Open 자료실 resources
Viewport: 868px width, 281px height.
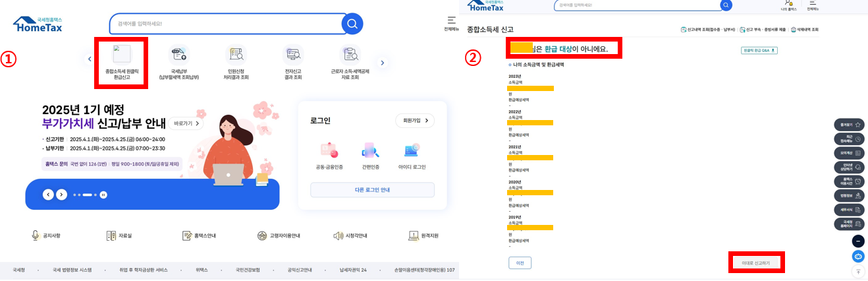point(119,235)
